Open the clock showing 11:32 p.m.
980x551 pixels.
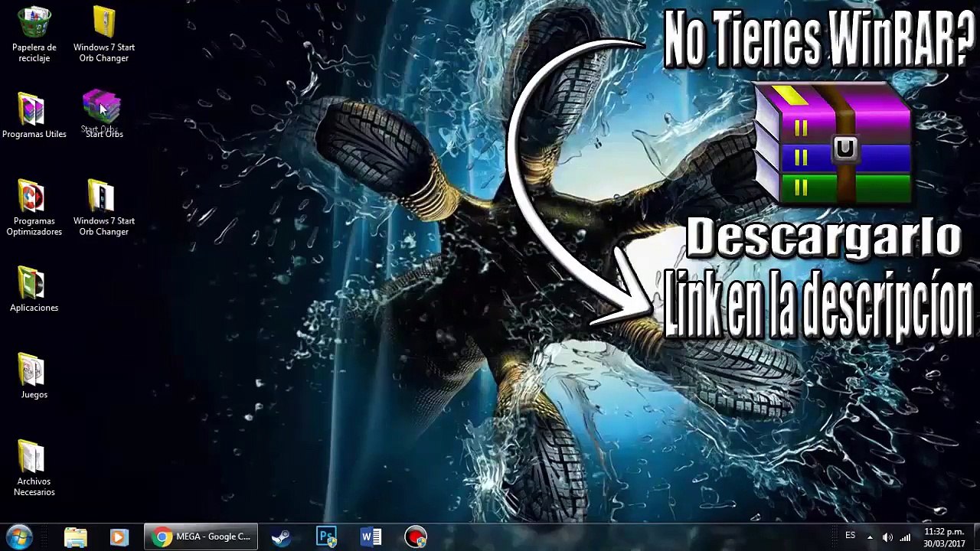pyautogui.click(x=943, y=537)
